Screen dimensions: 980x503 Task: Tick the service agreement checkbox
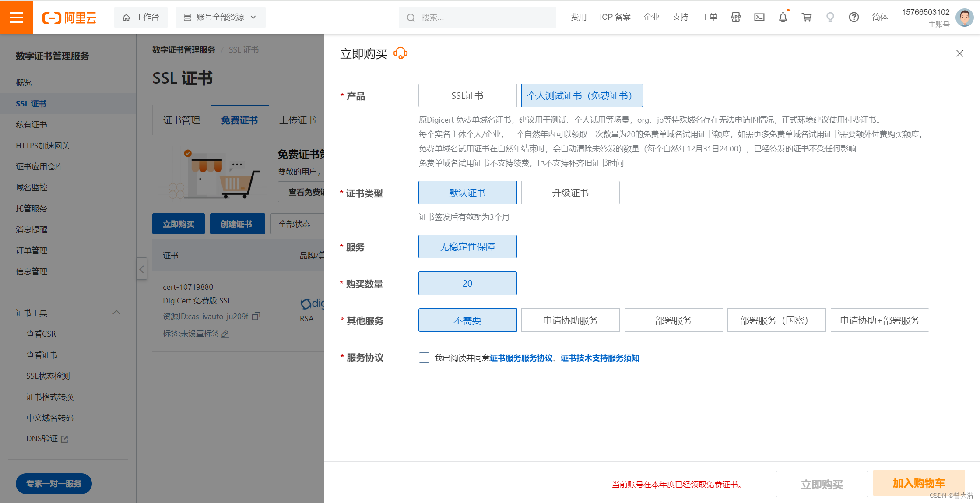[424, 358]
